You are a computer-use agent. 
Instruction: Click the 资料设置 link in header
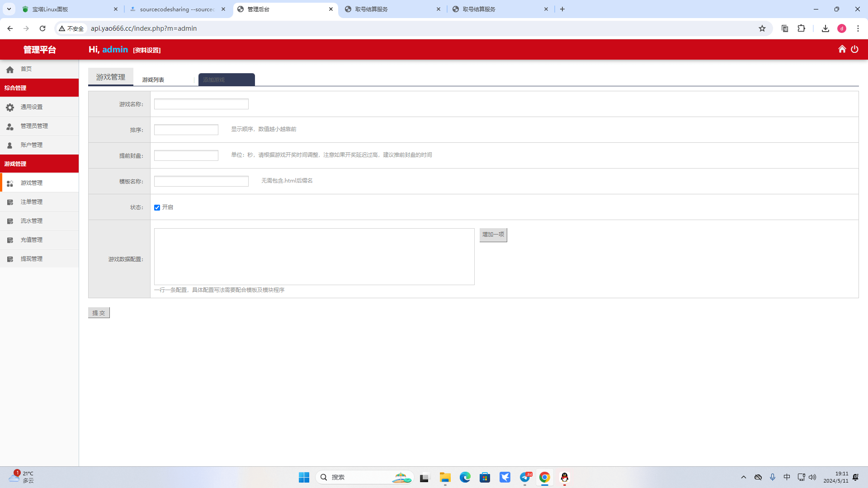(x=147, y=50)
